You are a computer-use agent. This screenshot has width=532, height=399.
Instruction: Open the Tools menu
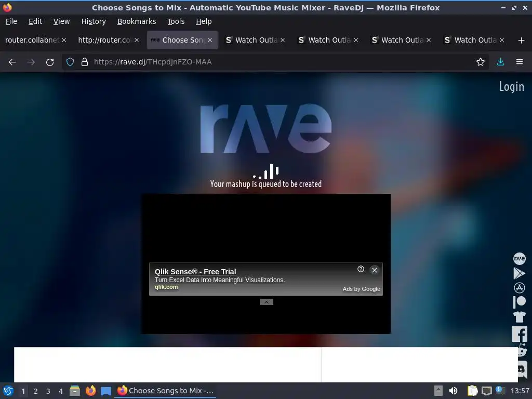click(x=176, y=21)
